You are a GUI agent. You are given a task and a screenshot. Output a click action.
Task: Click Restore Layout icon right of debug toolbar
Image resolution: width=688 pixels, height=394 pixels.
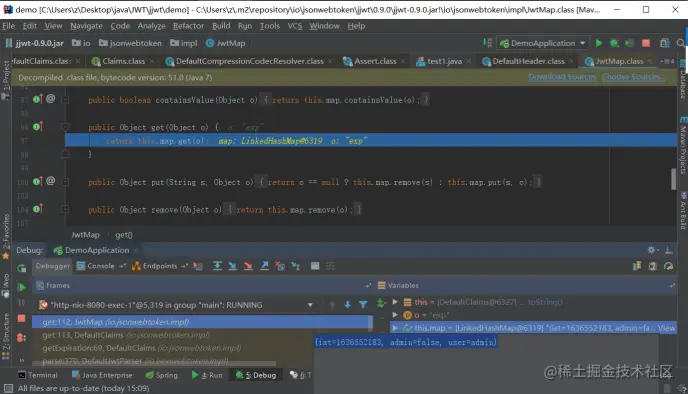click(x=637, y=266)
